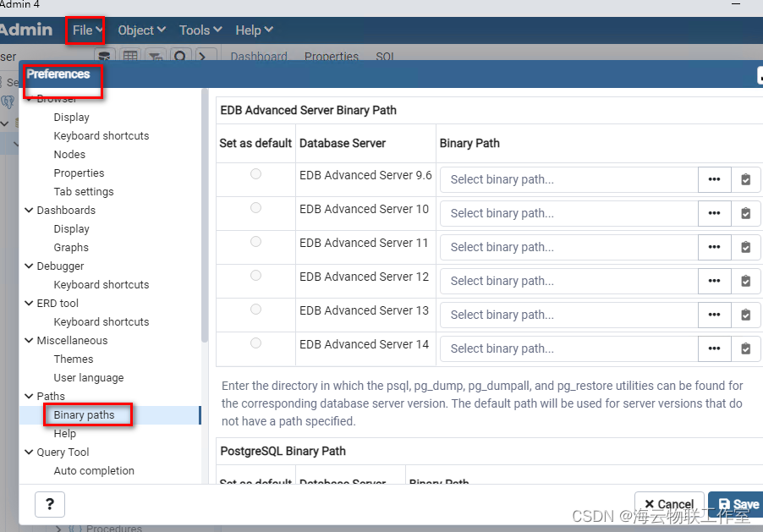The height and width of the screenshot is (532, 763).
Task: Validate binary path for EDB Advanced Server 9.6
Action: click(745, 179)
